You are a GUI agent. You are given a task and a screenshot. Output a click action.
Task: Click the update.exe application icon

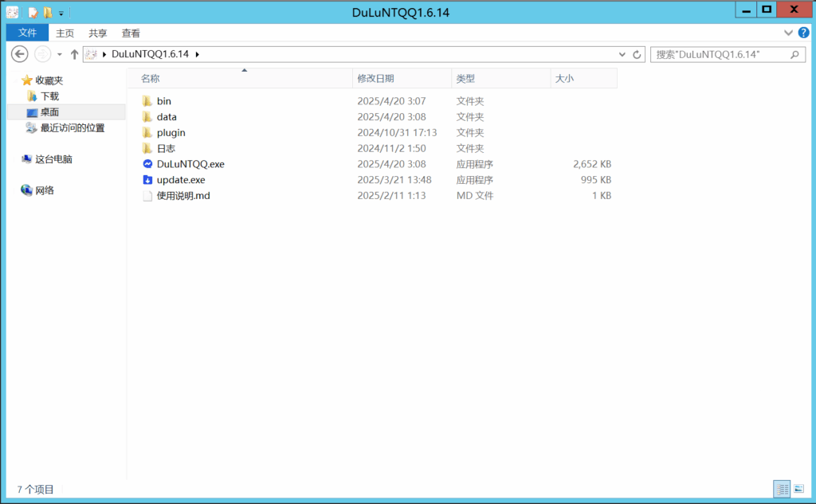coord(147,180)
